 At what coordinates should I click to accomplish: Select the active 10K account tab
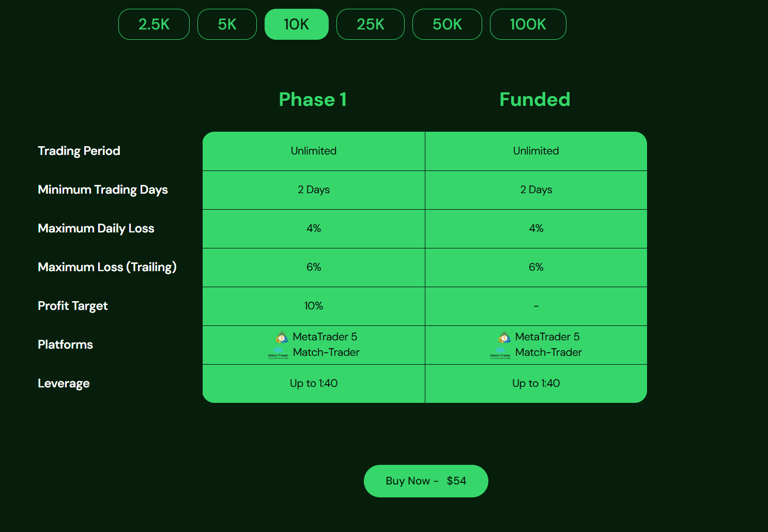pos(296,24)
